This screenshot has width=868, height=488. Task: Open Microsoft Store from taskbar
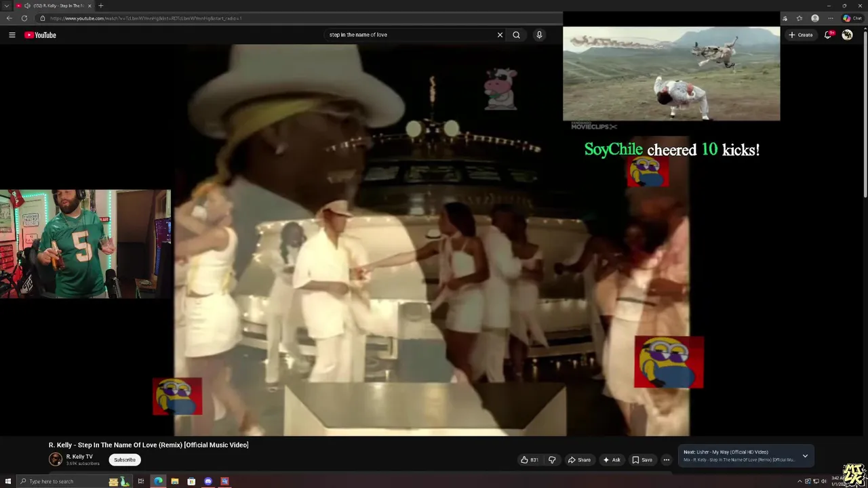point(191,481)
